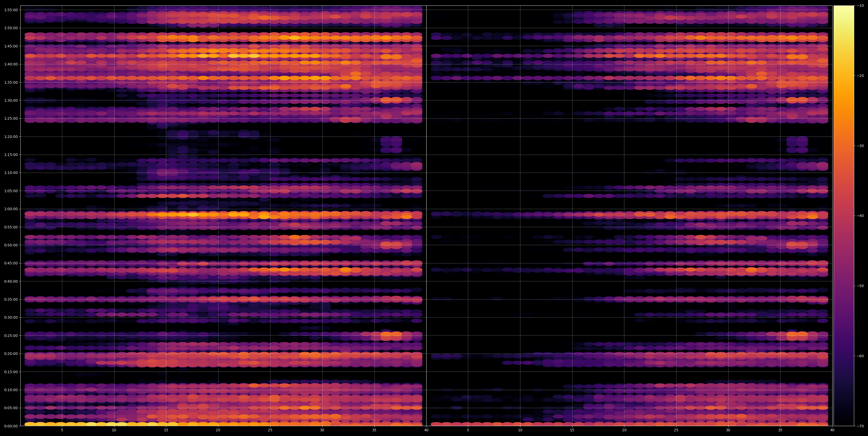Click the 0:40:00 time label

[x=11, y=281]
